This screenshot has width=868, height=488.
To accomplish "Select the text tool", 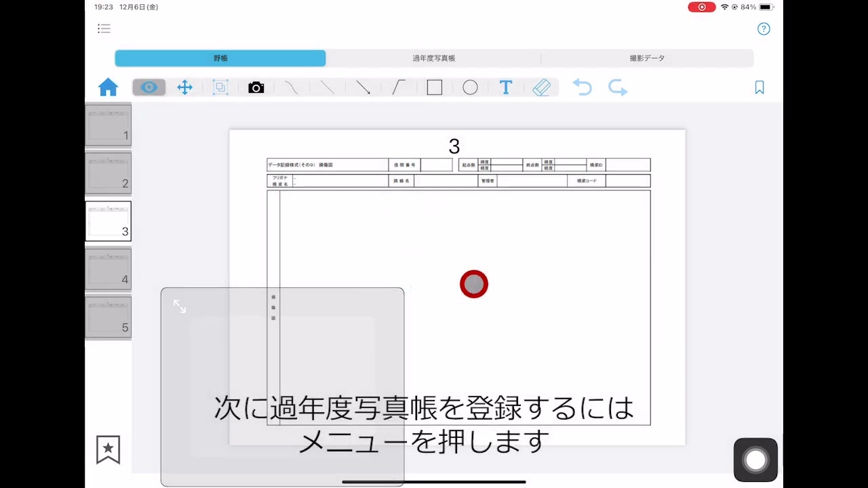I will pos(506,87).
